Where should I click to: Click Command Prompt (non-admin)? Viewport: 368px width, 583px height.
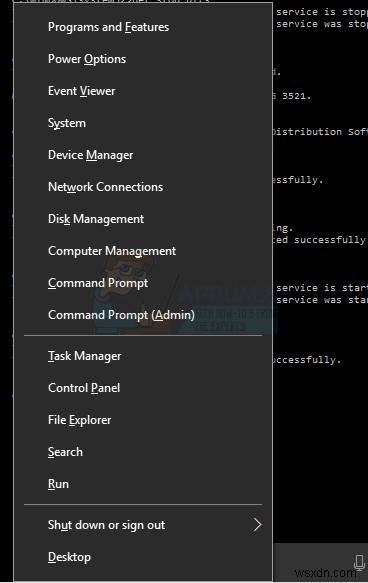(143, 283)
